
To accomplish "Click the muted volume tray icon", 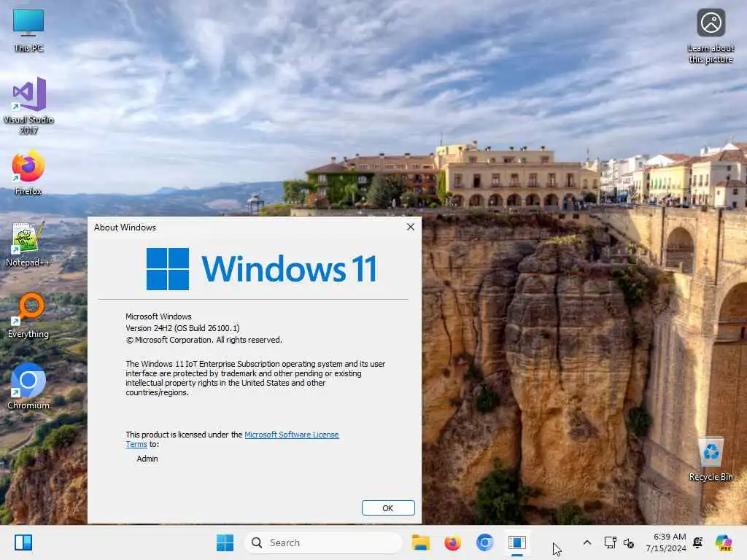I will coord(629,542).
